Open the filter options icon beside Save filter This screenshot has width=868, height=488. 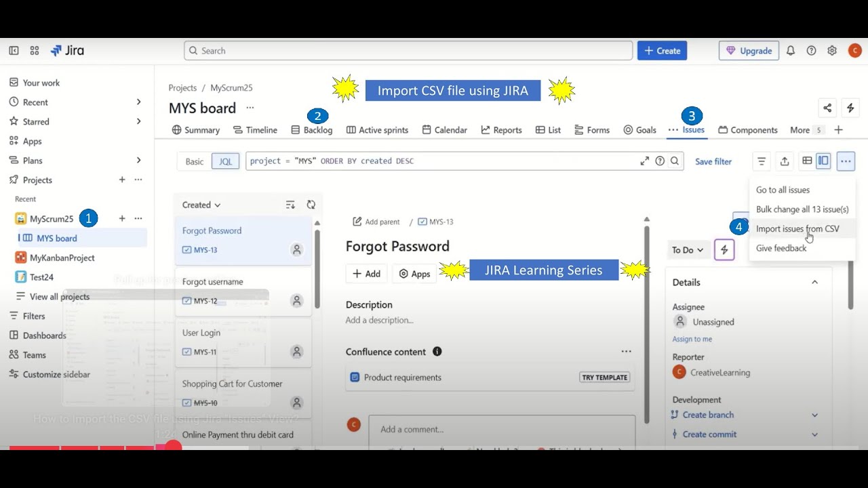(x=762, y=161)
